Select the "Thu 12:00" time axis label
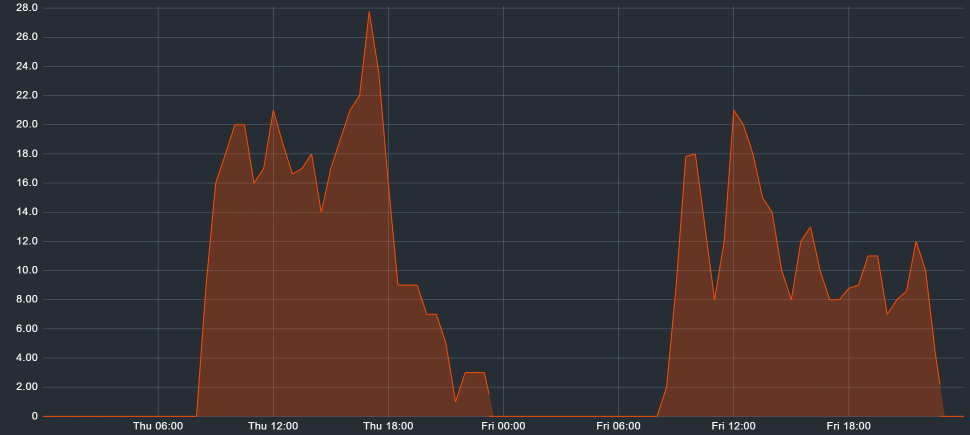Image resolution: width=970 pixels, height=435 pixels. pyautogui.click(x=273, y=426)
